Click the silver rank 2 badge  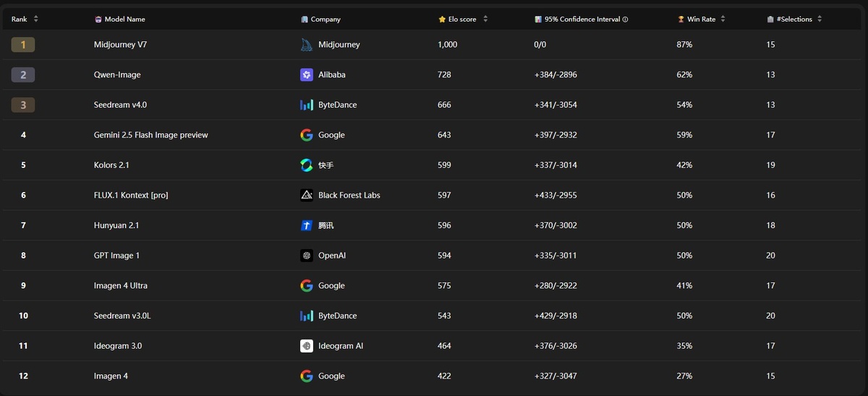[x=23, y=75]
